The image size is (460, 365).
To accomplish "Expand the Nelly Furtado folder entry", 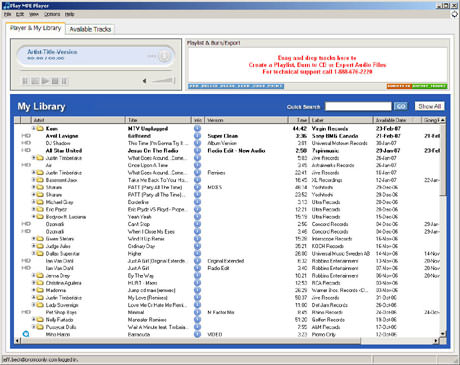I will pos(33,320).
